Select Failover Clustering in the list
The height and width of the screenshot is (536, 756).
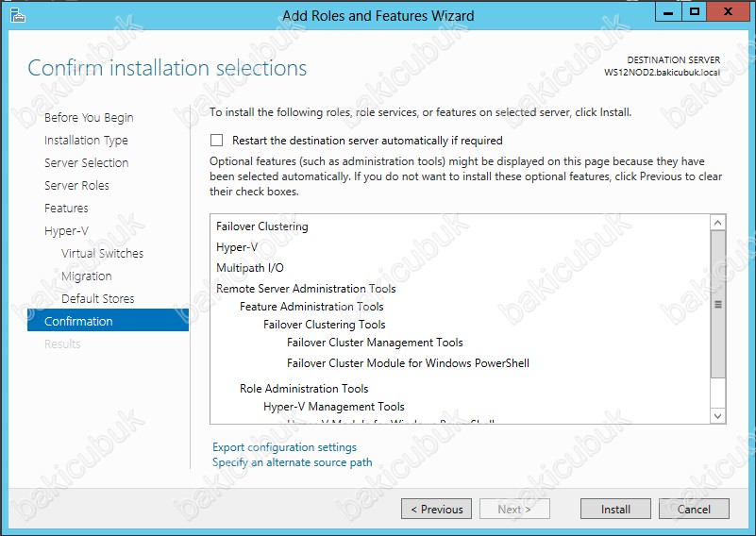tap(262, 226)
